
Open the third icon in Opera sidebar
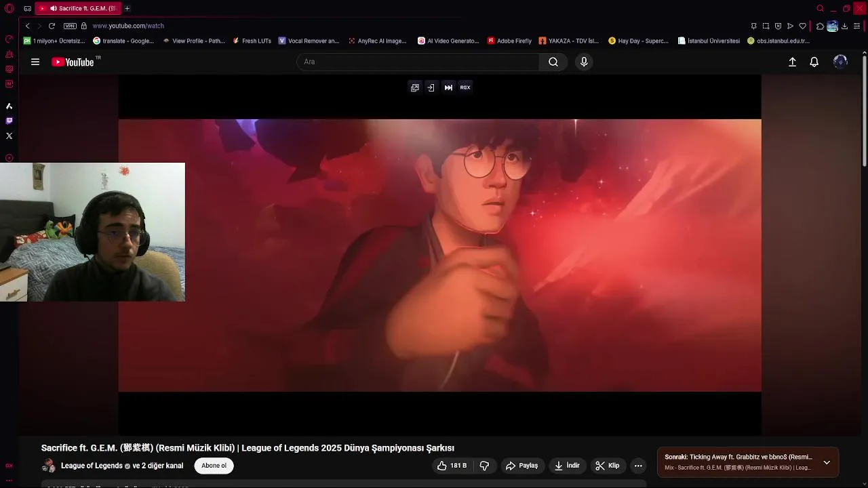9,69
